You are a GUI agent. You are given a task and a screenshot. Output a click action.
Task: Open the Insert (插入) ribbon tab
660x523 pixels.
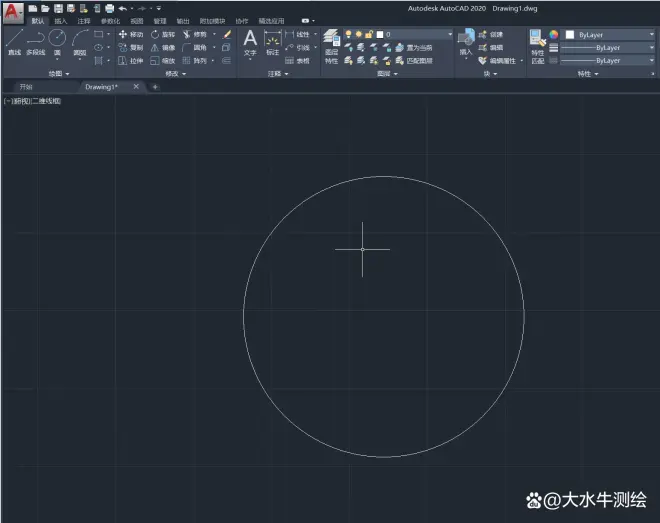coord(61,21)
